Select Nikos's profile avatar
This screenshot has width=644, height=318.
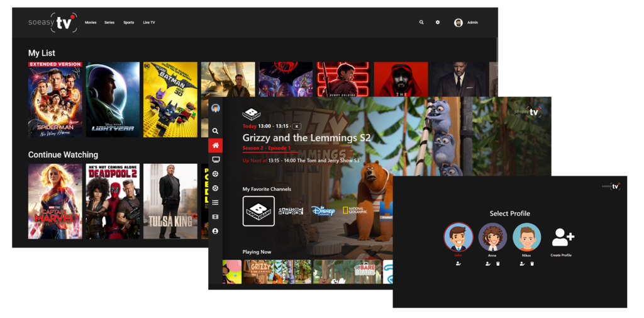coord(527,237)
